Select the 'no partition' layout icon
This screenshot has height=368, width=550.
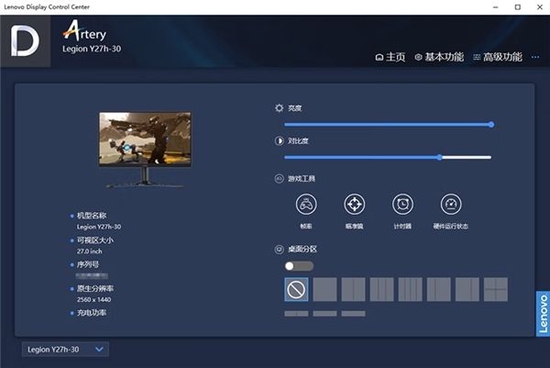[x=296, y=289]
